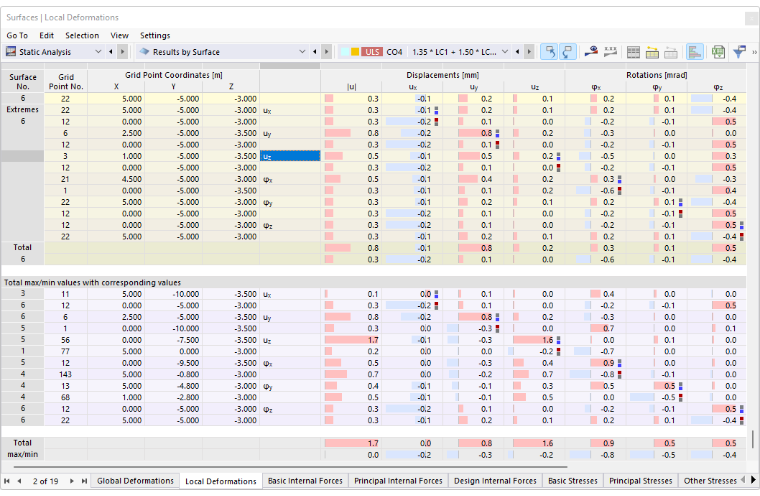Click the Displacements [mm] column header

pyautogui.click(x=443, y=75)
